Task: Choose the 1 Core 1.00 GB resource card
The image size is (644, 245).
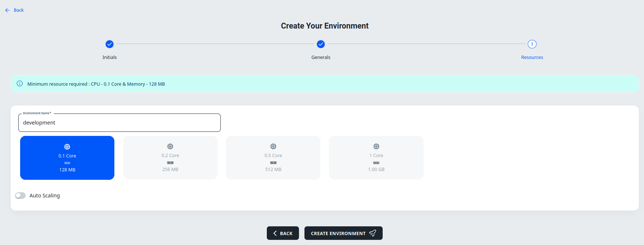Action: 376,158
